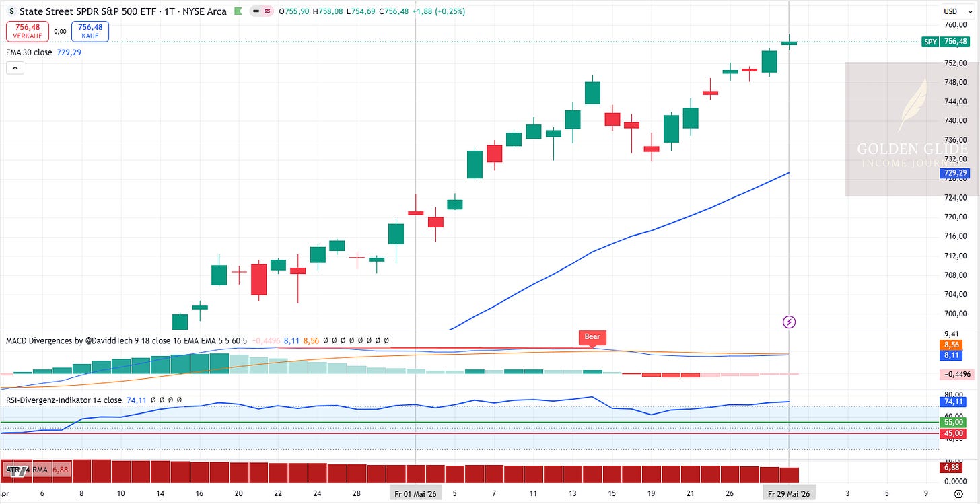Select the MACD Divergences by @DaviddTech legend
The height and width of the screenshot is (504, 980).
coord(127,341)
